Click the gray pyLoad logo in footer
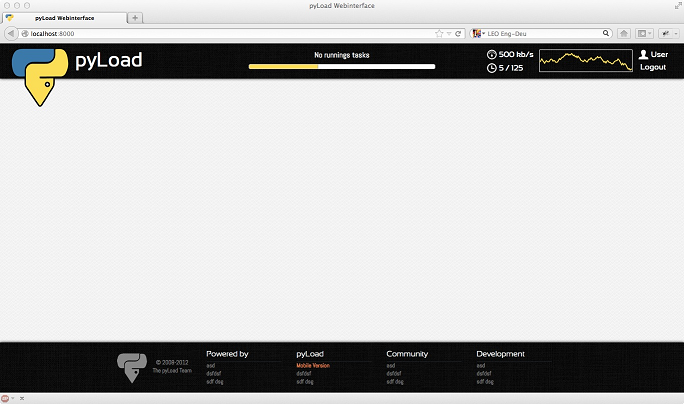This screenshot has width=684, height=404. coord(131,367)
